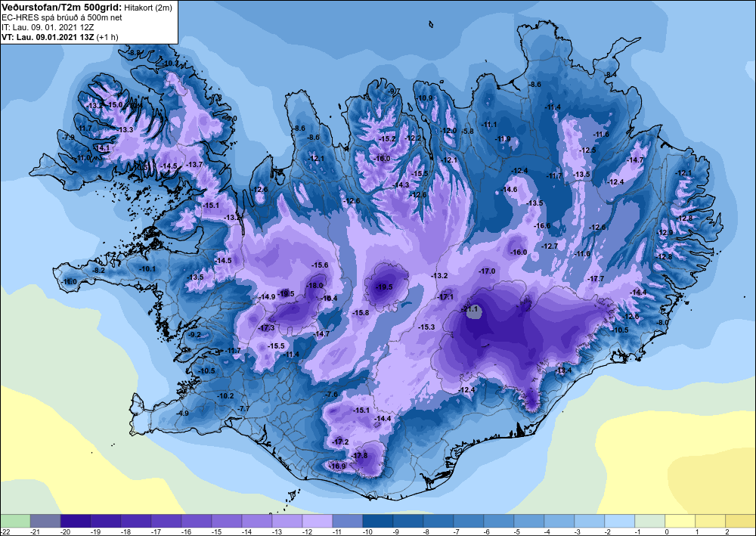Click the '-22' legend scale label
Image resolution: width=756 pixels, height=536 pixels.
point(5,531)
